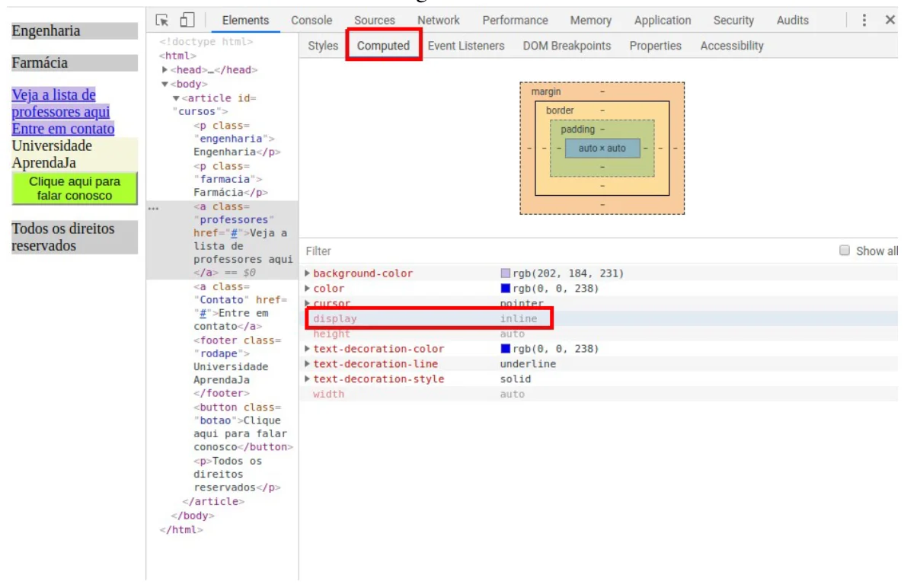Toggle the device toolbar icon
This screenshot has width=904, height=588.
pos(187,20)
